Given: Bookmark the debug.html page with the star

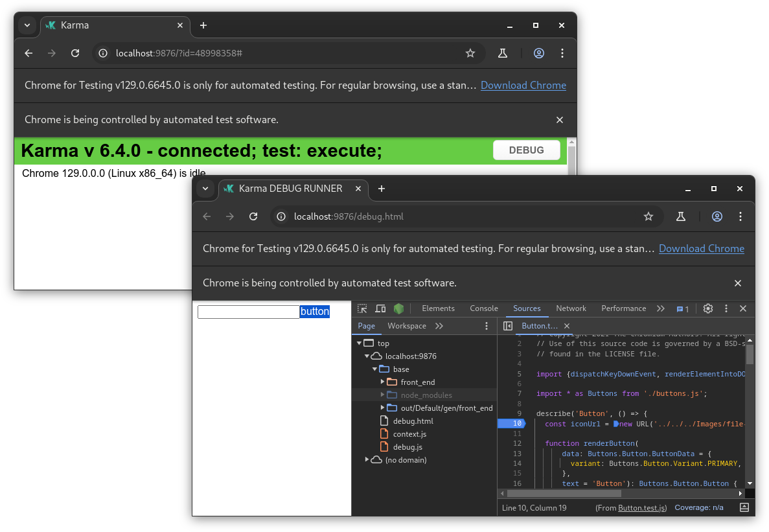Looking at the screenshot, I should click(x=648, y=216).
